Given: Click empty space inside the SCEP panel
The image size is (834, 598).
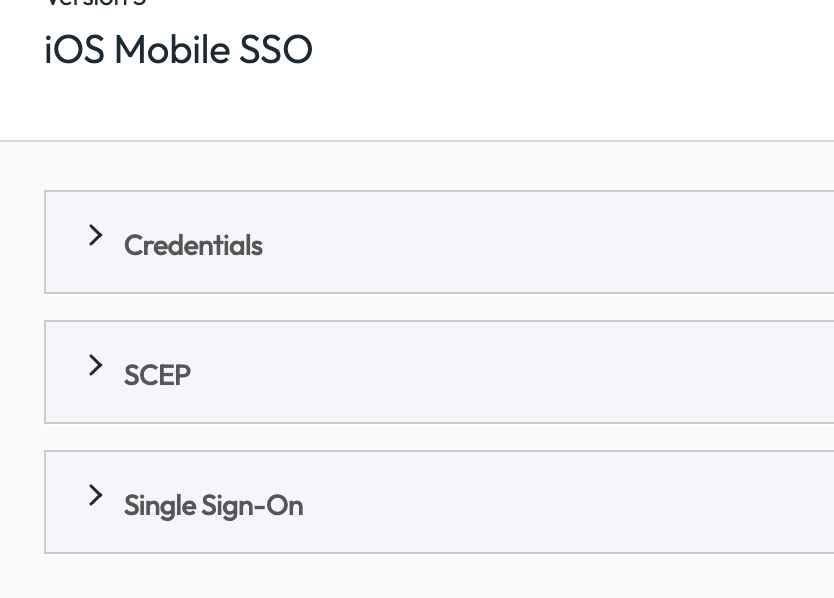Looking at the screenshot, I should coord(550,373).
